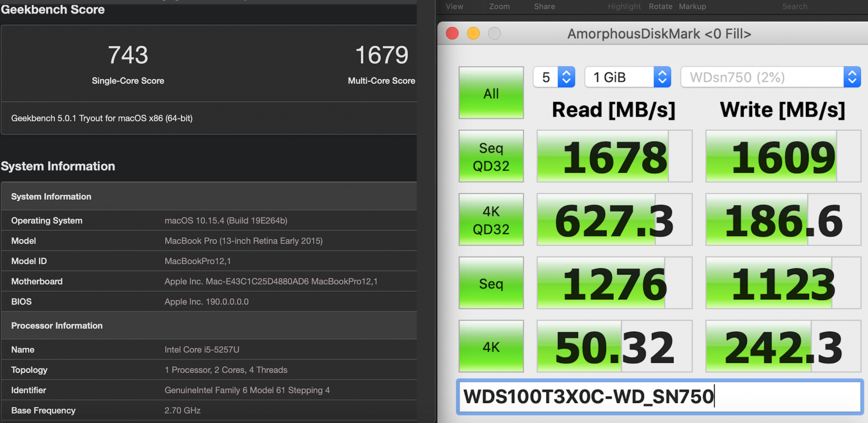Click the Search field in the toolbar
The image size is (868, 423).
tap(795, 7)
